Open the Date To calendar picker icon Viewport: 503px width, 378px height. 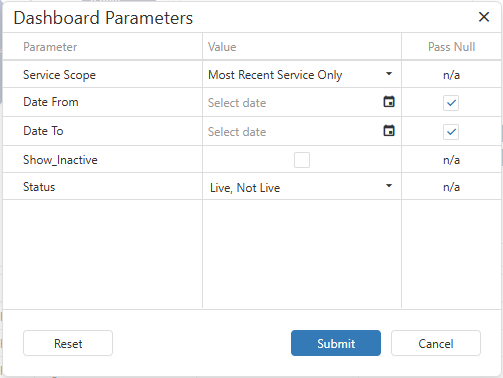389,131
